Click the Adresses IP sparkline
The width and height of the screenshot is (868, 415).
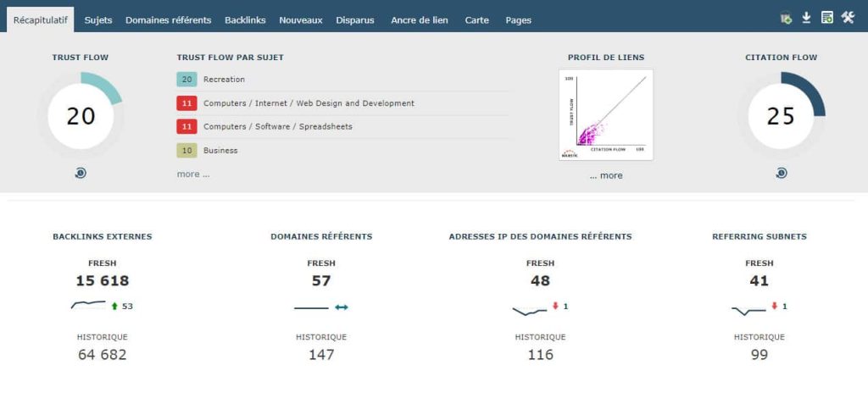530,312
